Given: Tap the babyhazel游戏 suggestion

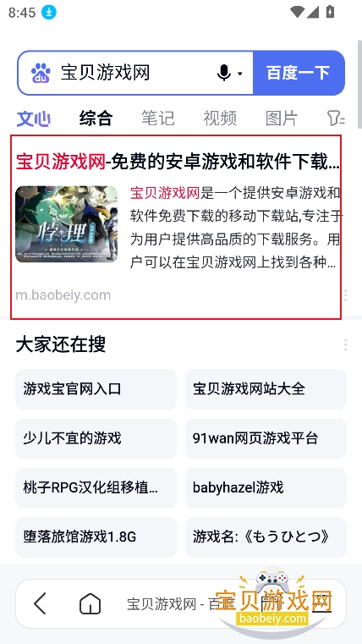Looking at the screenshot, I should click(266, 487).
